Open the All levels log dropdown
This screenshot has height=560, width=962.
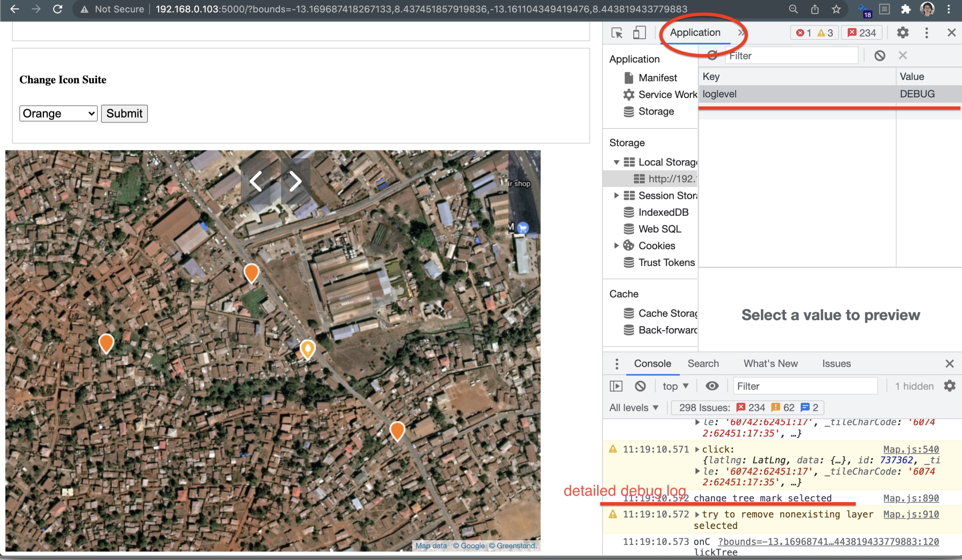click(x=634, y=408)
